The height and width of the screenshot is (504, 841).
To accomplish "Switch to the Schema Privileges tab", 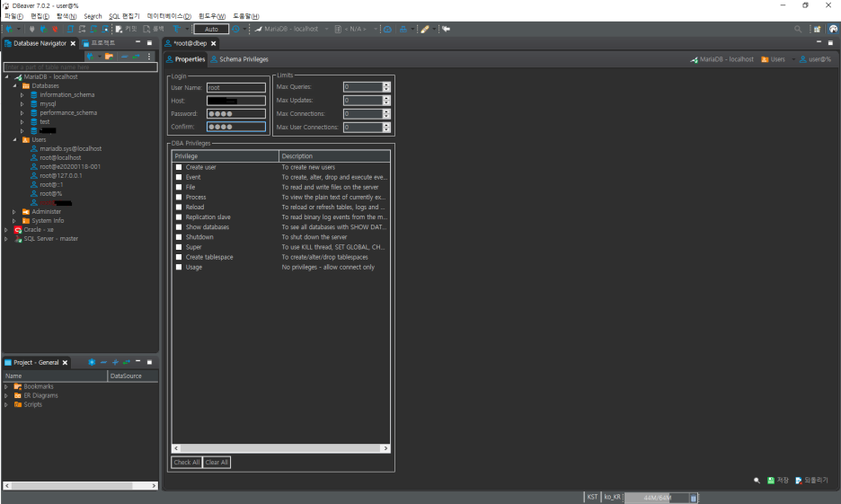I will [x=239, y=59].
